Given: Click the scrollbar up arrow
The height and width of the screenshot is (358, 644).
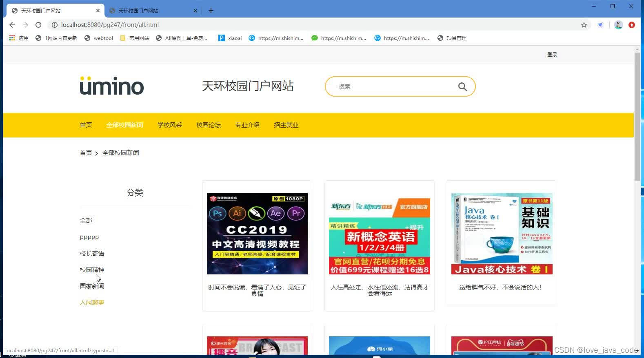Looking at the screenshot, I should 637,49.
